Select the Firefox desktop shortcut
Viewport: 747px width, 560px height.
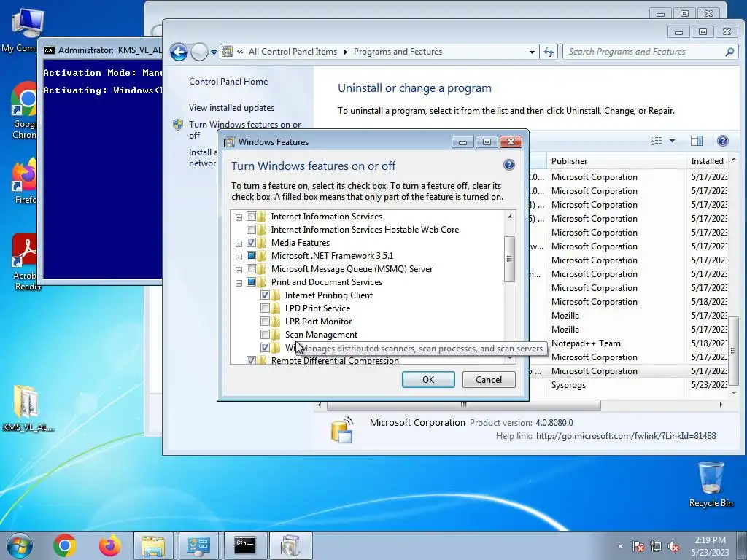pyautogui.click(x=25, y=182)
